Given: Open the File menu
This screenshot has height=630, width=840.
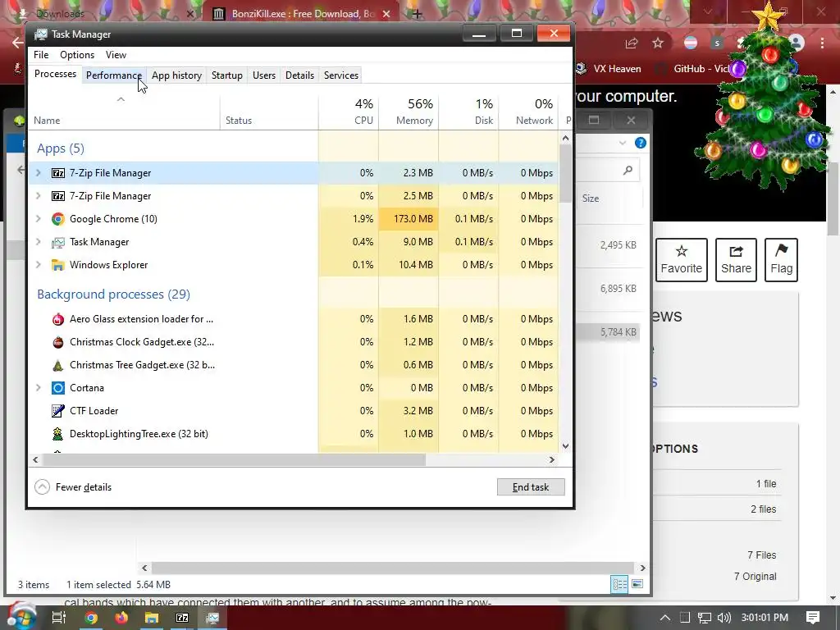Looking at the screenshot, I should click(x=41, y=55).
